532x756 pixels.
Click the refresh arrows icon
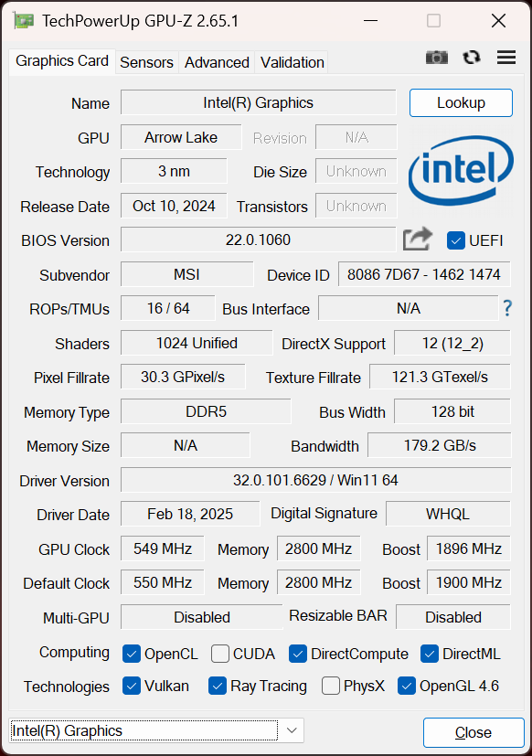tap(472, 58)
